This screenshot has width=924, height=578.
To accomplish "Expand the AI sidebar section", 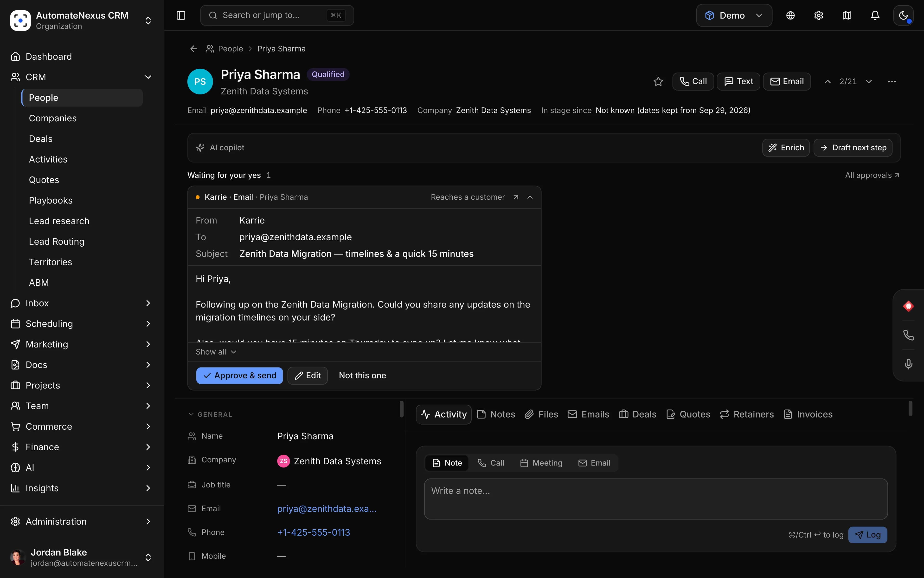I will click(148, 467).
